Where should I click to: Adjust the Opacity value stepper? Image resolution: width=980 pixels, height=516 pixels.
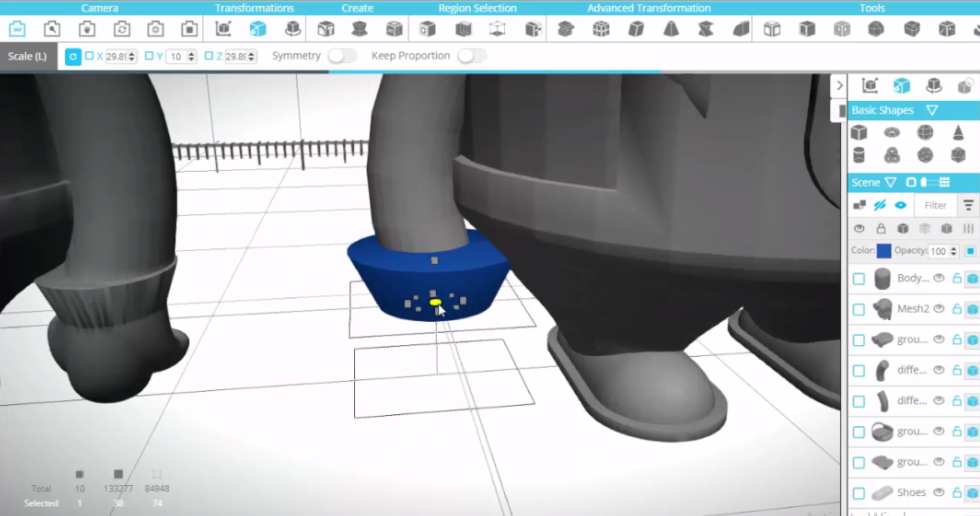(x=953, y=252)
